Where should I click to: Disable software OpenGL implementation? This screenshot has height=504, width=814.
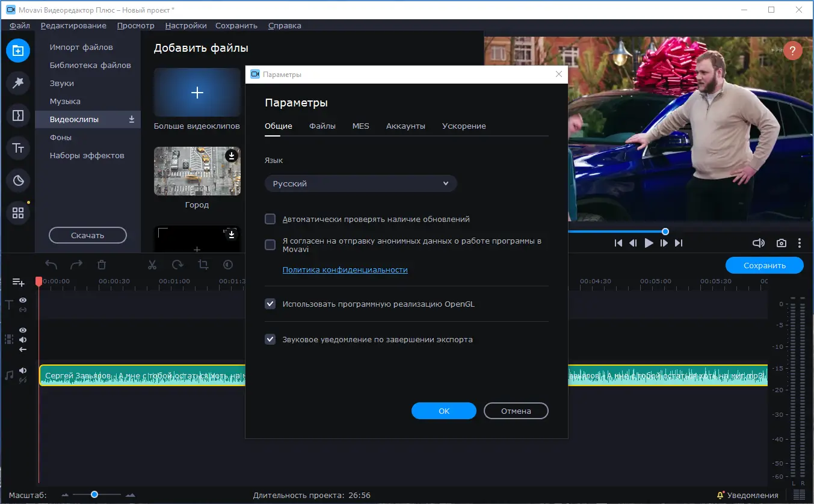pos(270,304)
